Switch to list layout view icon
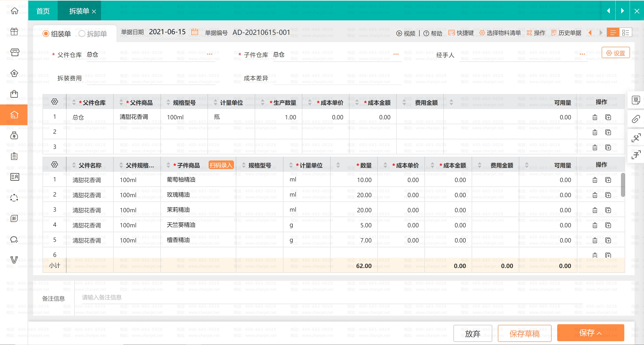The image size is (644, 345). (613, 33)
